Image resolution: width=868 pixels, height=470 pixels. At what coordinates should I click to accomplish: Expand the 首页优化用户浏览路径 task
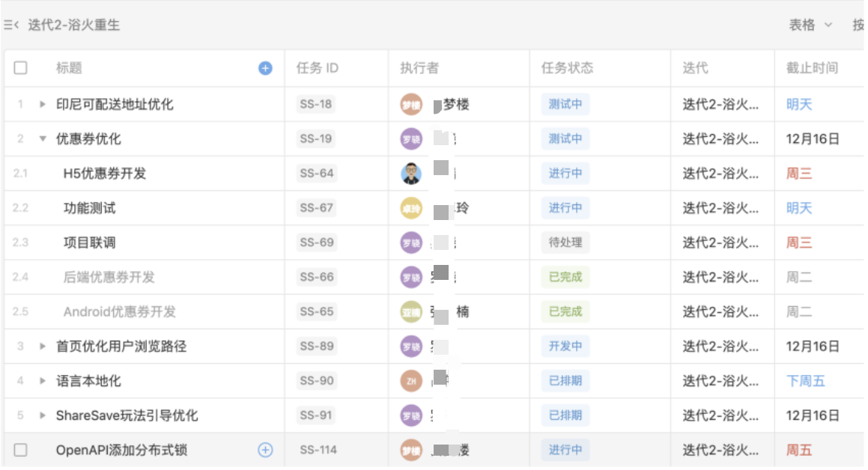(43, 347)
